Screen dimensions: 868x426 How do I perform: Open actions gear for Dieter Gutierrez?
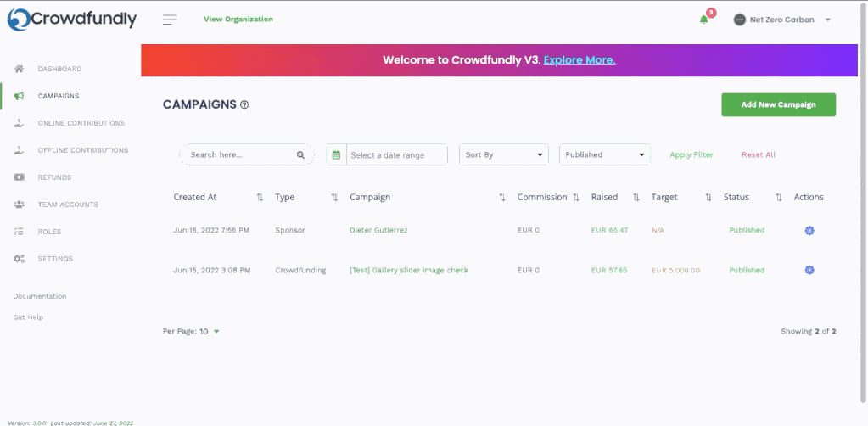(809, 231)
